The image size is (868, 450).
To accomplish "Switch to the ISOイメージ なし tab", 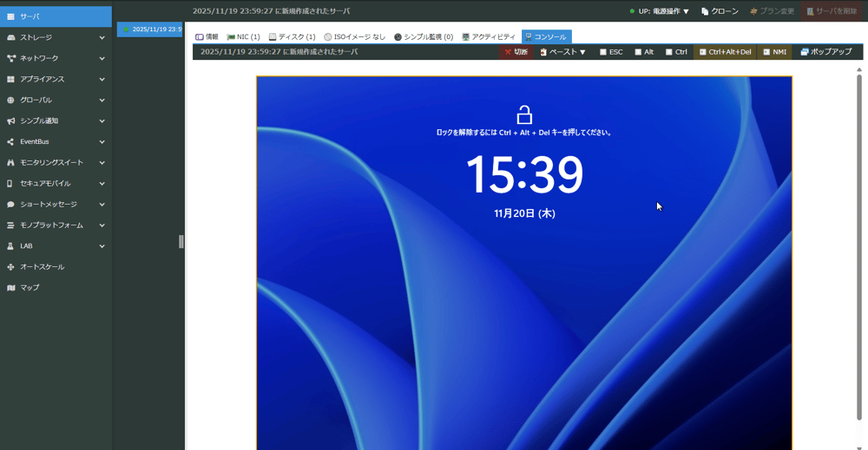I will [355, 37].
